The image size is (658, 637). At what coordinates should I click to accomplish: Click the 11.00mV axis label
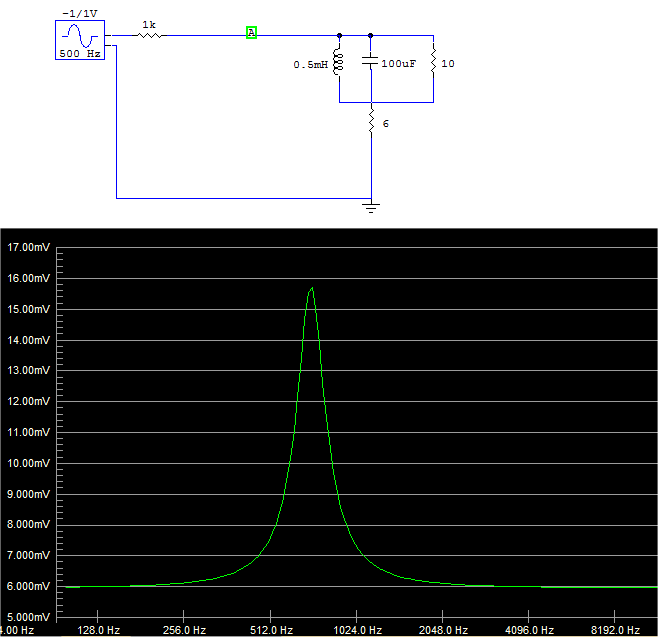[29, 432]
